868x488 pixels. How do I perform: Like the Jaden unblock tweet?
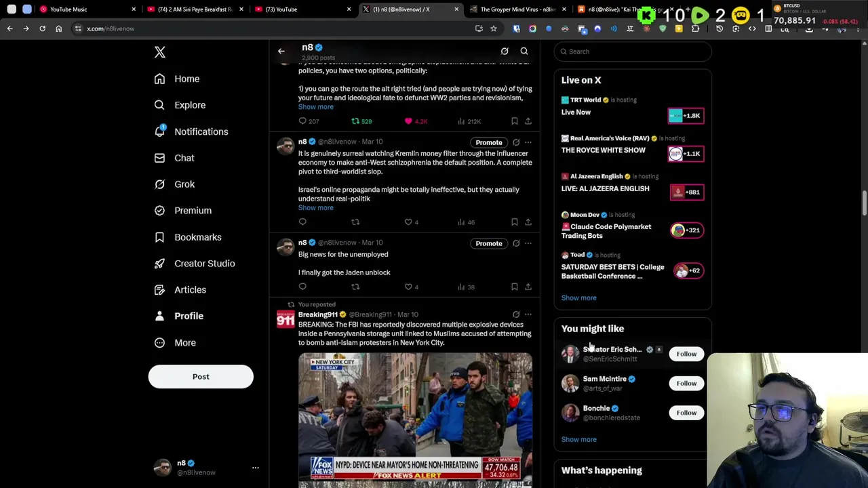pos(408,287)
